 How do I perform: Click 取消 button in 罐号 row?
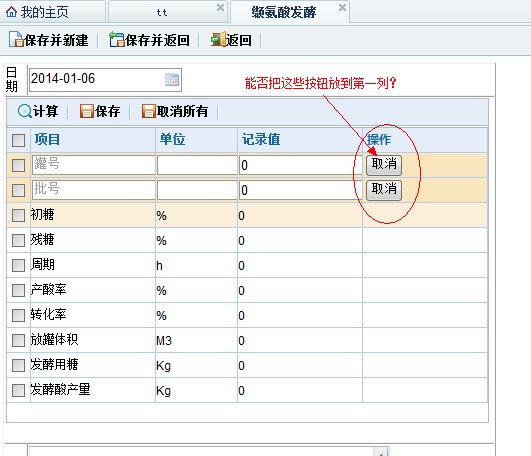384,165
